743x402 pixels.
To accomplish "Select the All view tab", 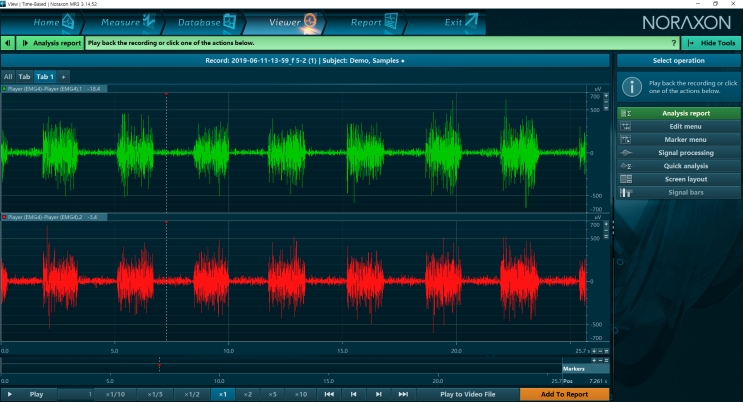I will 8,76.
